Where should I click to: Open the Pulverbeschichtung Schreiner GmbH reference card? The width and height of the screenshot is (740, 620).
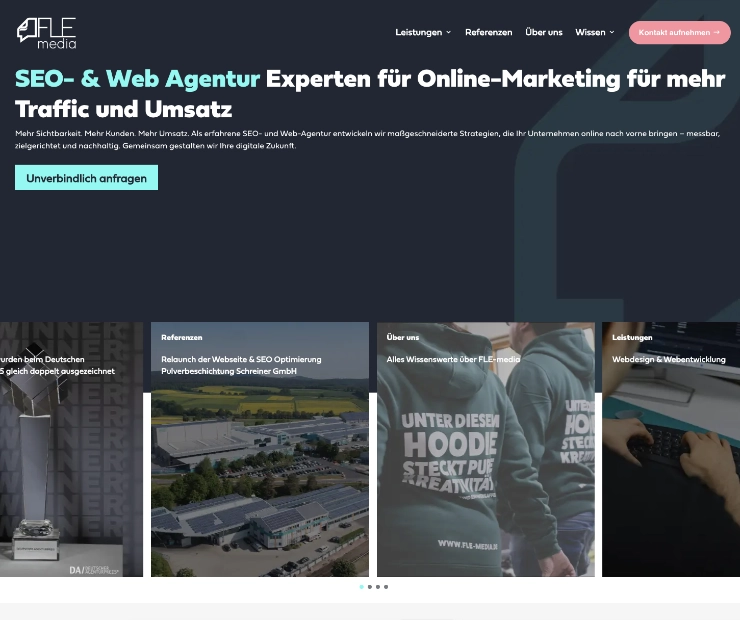[x=260, y=449]
